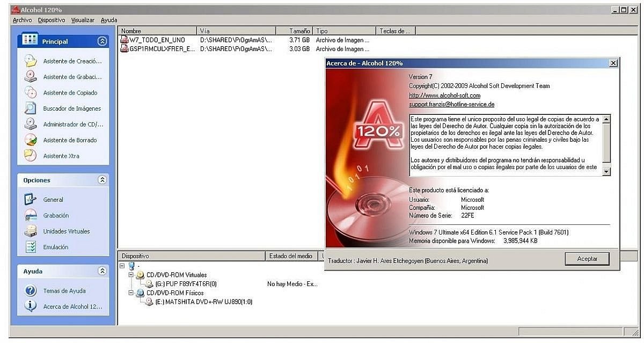644x343 pixels.
Task: Open the Ayuda menu
Action: click(x=109, y=20)
